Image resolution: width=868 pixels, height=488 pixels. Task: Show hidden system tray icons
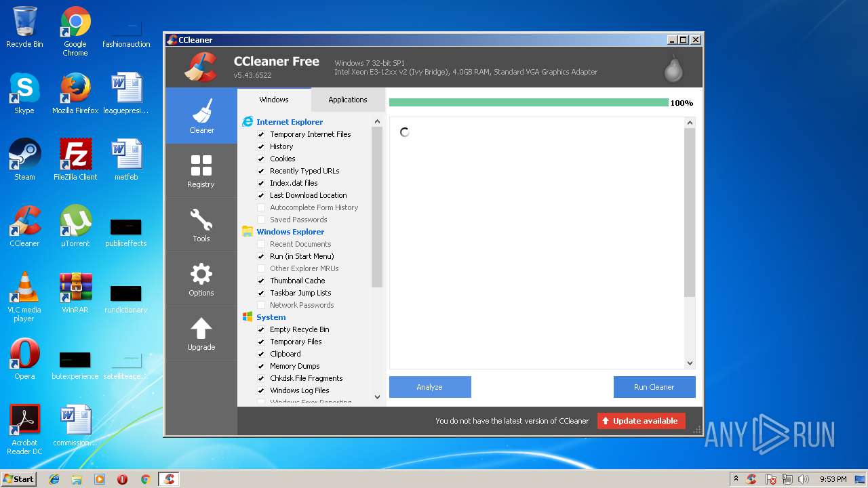pyautogui.click(x=736, y=479)
